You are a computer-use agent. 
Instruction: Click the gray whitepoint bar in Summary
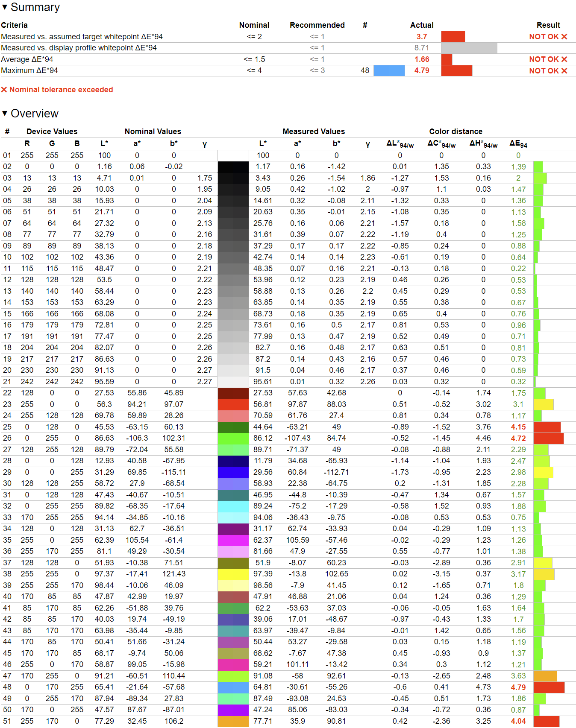469,48
